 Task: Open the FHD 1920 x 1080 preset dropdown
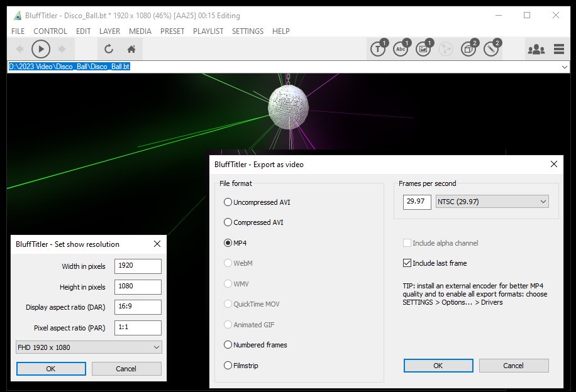[x=89, y=347]
